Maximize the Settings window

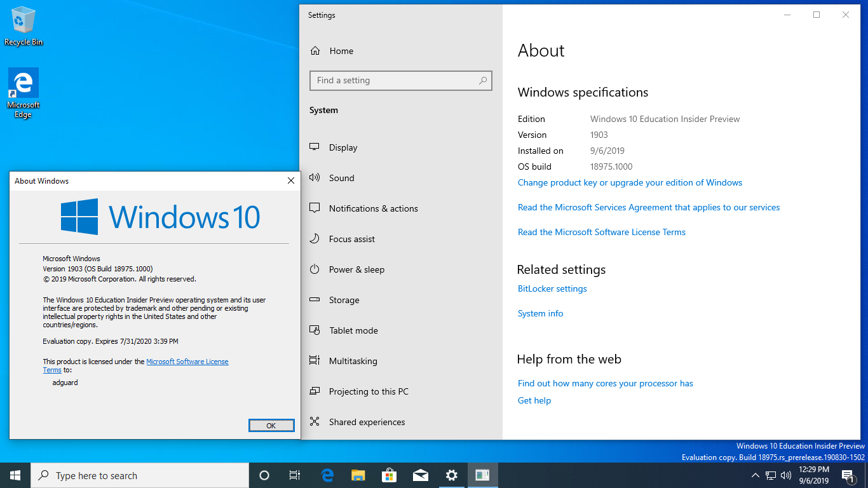(817, 15)
